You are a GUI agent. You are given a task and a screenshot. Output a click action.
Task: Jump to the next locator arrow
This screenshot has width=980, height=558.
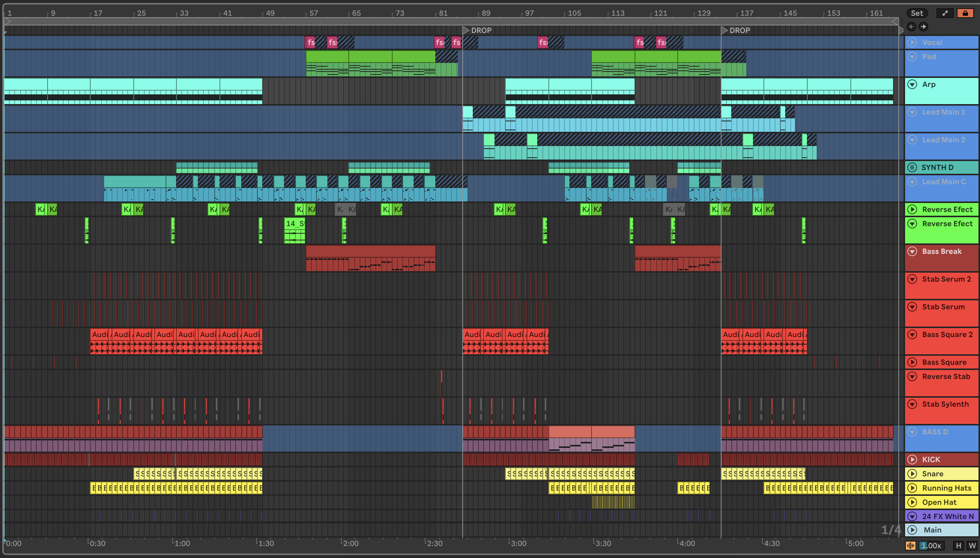pos(923,27)
